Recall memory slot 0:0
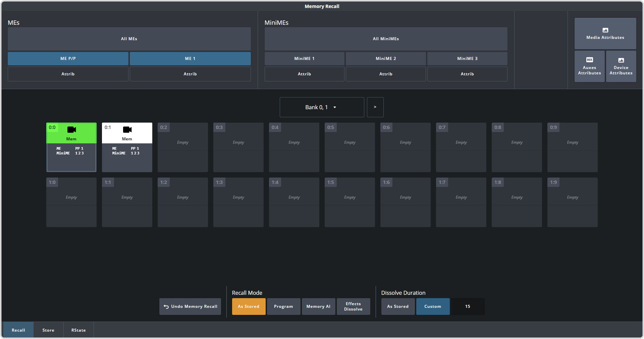644x339 pixels. click(71, 147)
